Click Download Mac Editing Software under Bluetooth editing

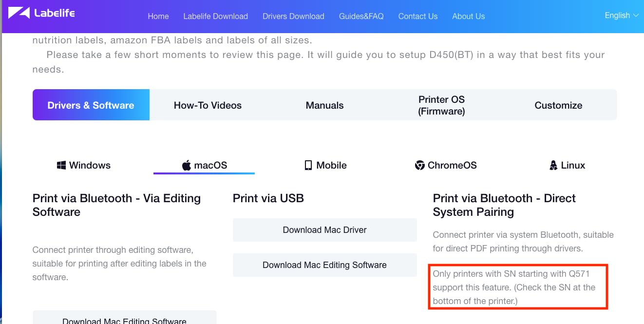124,318
